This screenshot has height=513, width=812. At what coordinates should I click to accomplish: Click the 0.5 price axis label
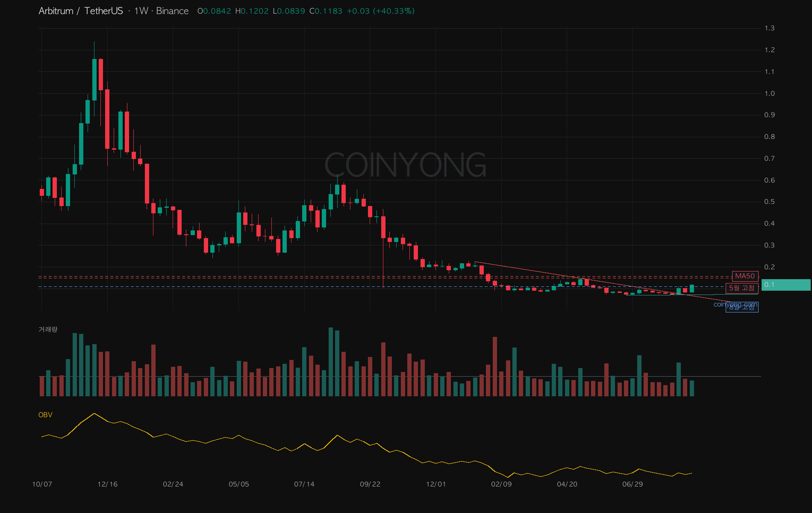[769, 202]
